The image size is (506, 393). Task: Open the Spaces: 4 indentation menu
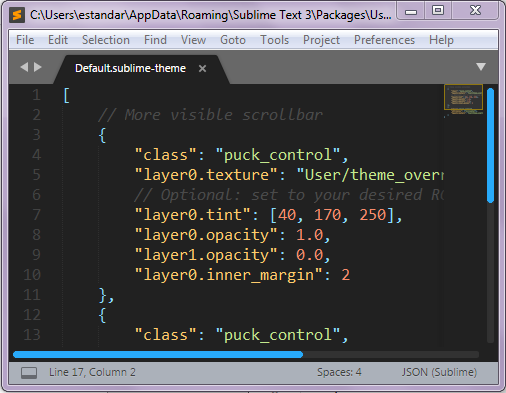coord(339,372)
